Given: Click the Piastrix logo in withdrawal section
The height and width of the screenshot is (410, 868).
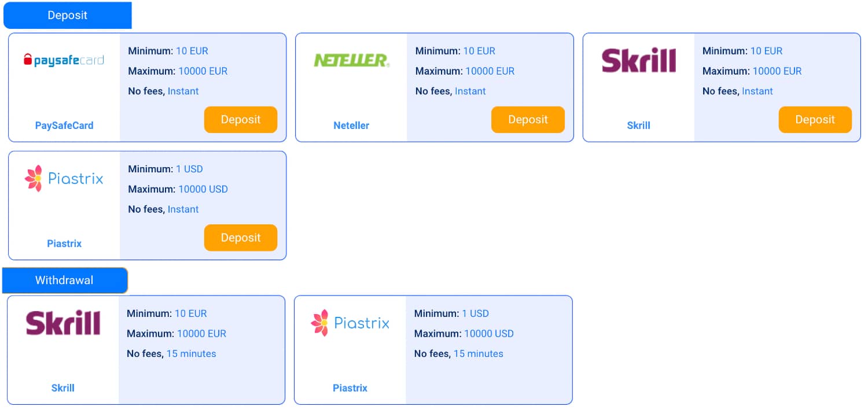Looking at the screenshot, I should pyautogui.click(x=350, y=323).
